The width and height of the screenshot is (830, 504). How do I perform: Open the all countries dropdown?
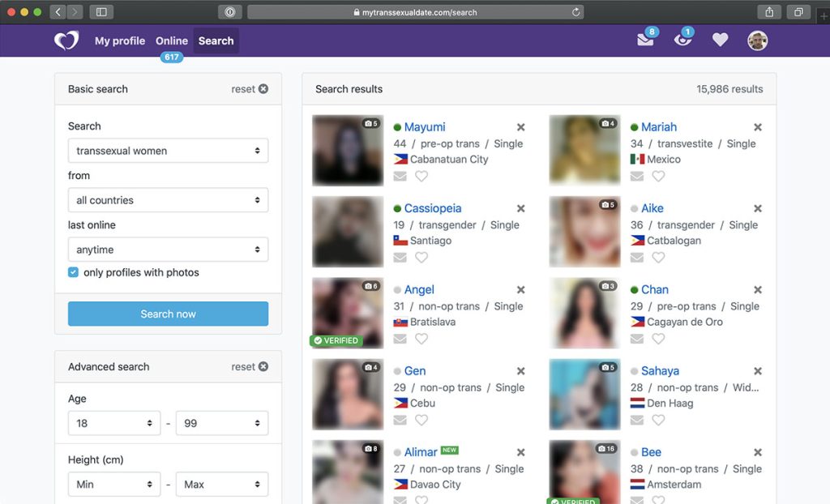point(168,200)
